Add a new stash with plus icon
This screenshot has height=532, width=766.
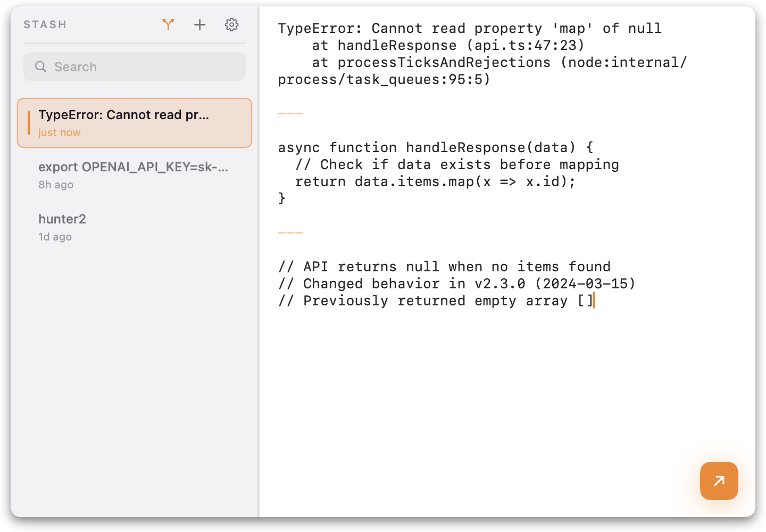(x=199, y=24)
